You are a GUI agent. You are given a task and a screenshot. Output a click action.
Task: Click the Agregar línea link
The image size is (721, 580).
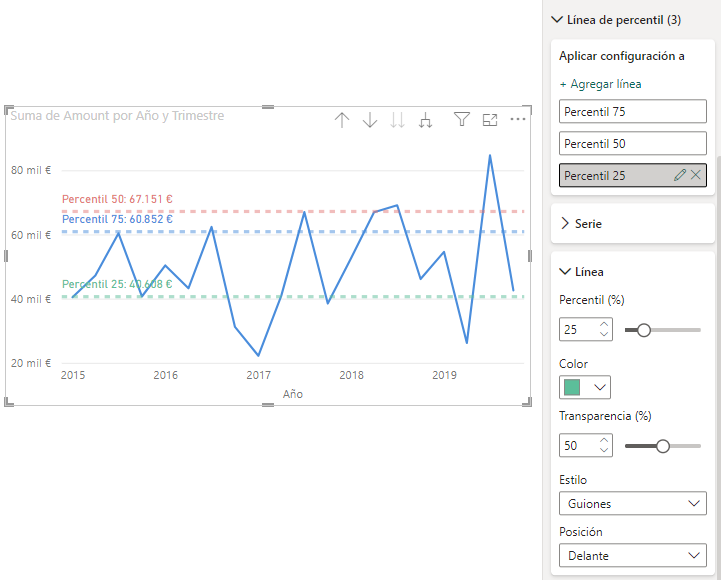point(600,84)
